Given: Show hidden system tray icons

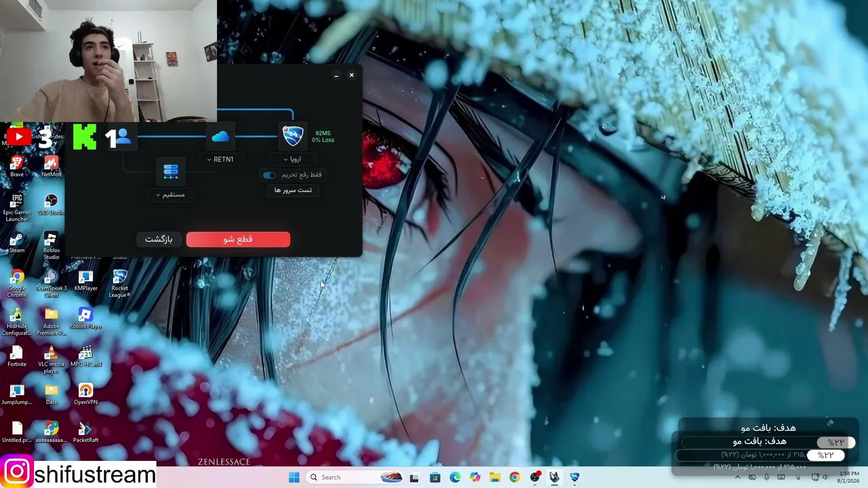Looking at the screenshot, I should coord(738,477).
